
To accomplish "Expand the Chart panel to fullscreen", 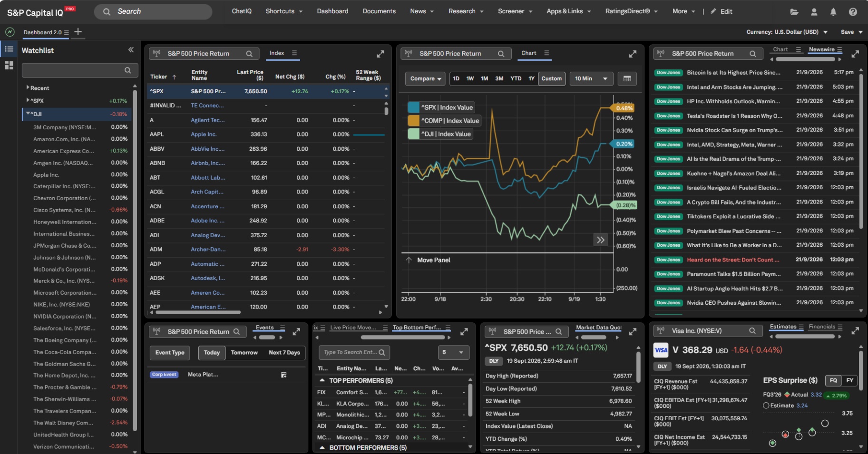I will tap(633, 54).
